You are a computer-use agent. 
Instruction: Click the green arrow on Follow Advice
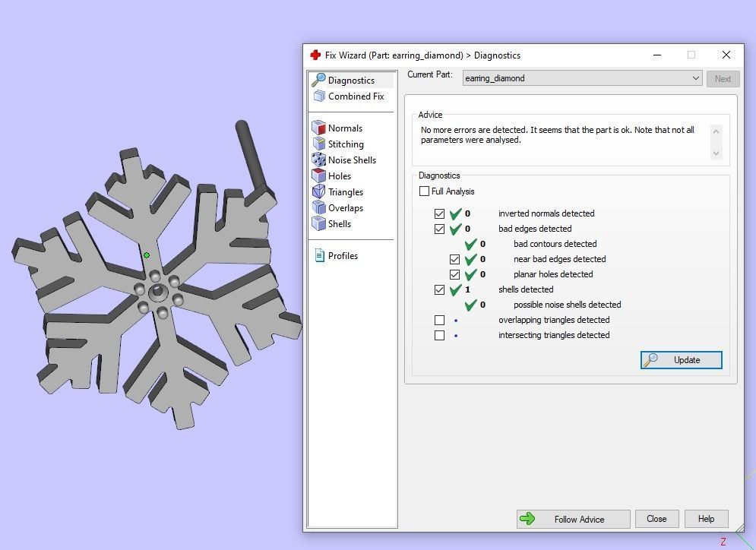(x=527, y=519)
